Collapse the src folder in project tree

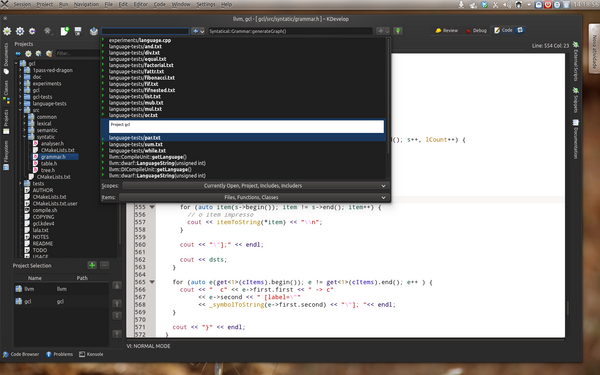(20, 110)
